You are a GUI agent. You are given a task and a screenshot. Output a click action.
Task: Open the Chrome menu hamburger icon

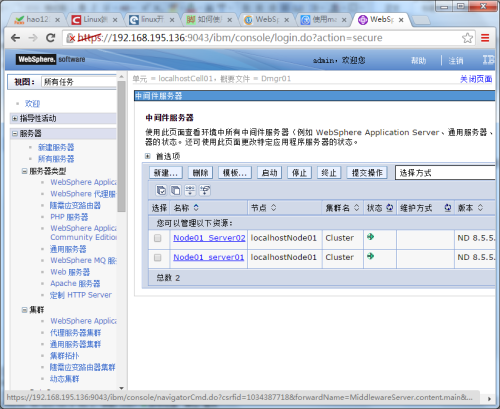(x=485, y=38)
